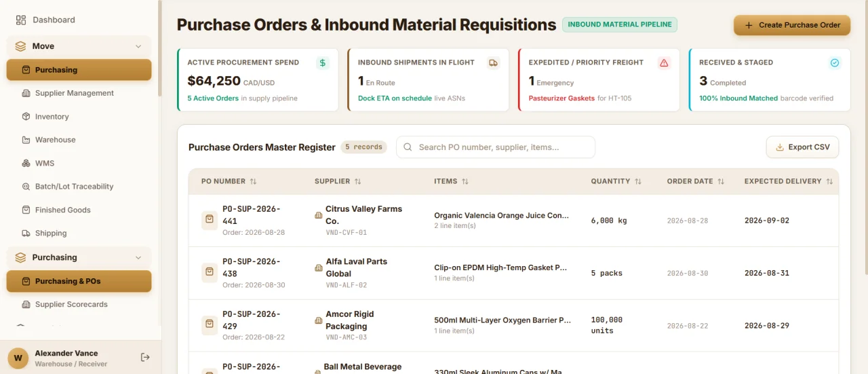Click the Purchasing bag icon under Move

[26, 70]
